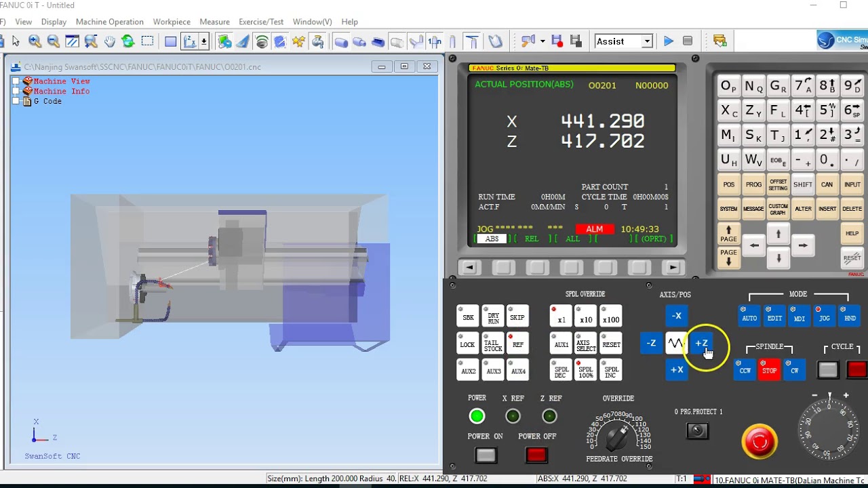Screen dimensions: 868x488
Task: Click the gold star toolbar icon
Action: (299, 41)
